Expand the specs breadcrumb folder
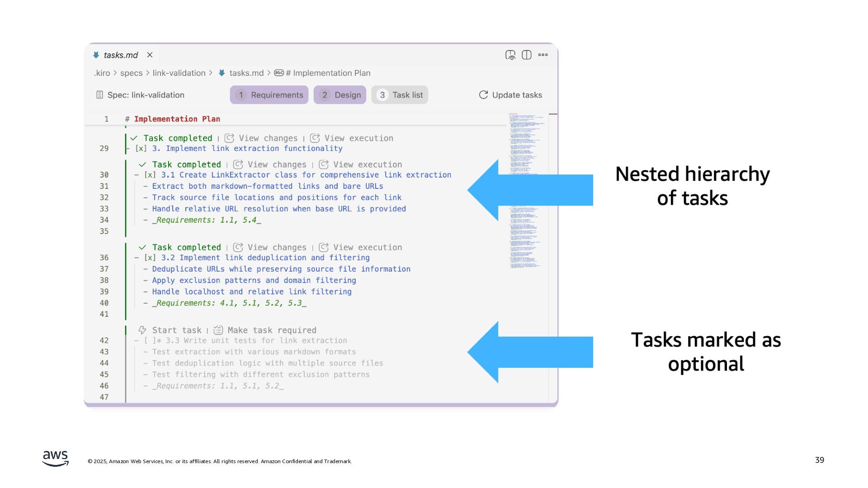Image resolution: width=868 pixels, height=488 pixels. (x=131, y=73)
